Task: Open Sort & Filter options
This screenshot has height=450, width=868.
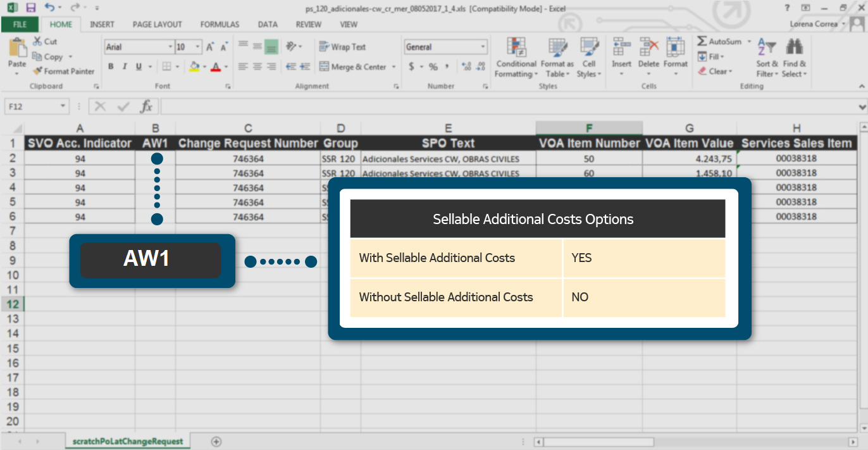Action: [767, 48]
